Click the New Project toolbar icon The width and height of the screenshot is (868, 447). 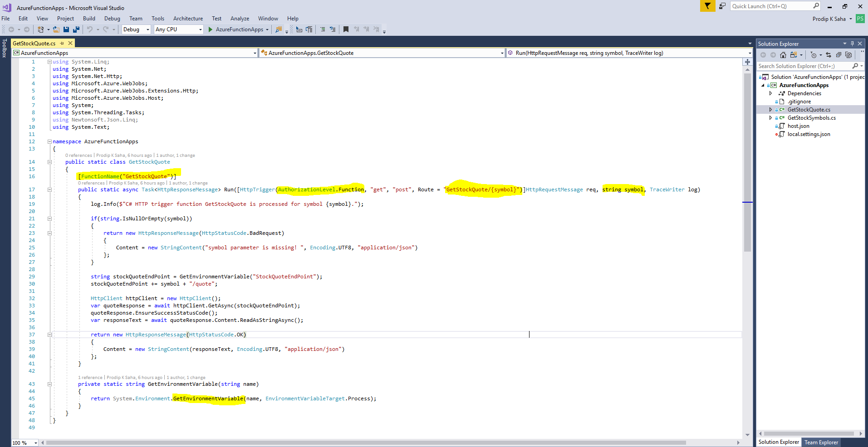point(40,29)
